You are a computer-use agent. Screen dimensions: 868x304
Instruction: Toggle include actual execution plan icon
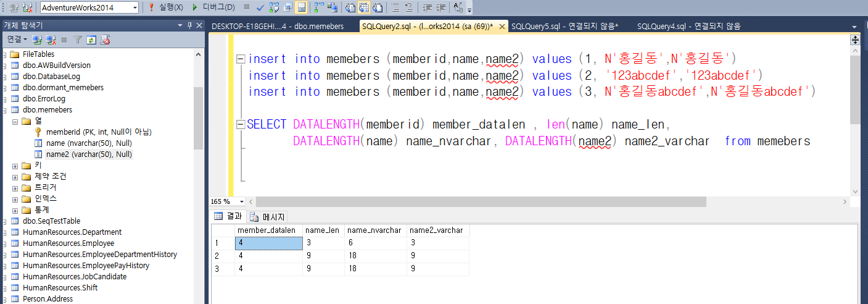click(319, 7)
